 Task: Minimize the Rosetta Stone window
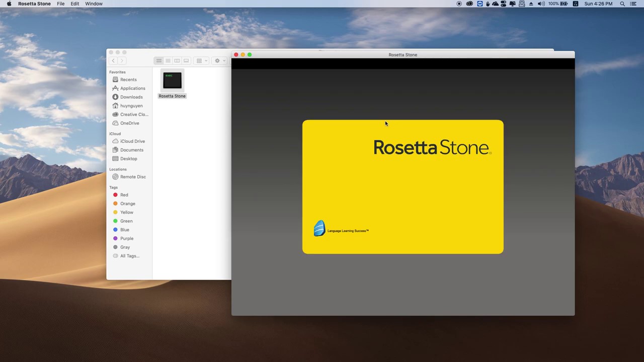pos(243,54)
